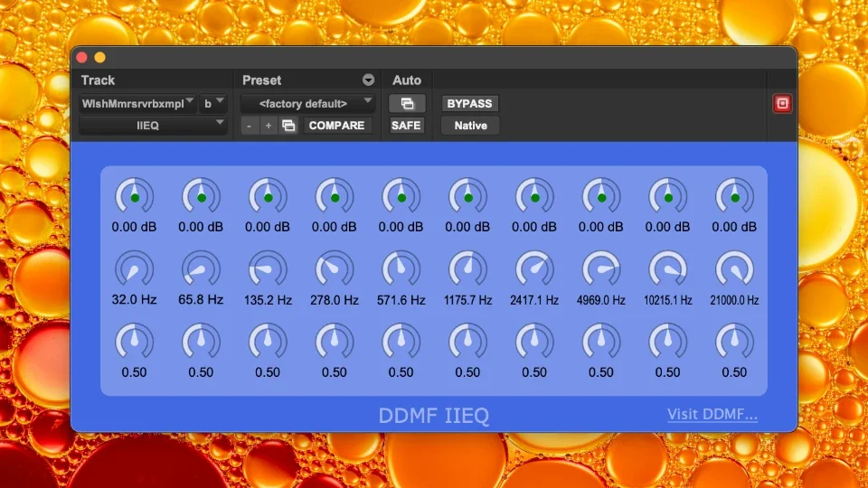Click the 0.00 dB value above 135.2 Hz

click(x=268, y=227)
